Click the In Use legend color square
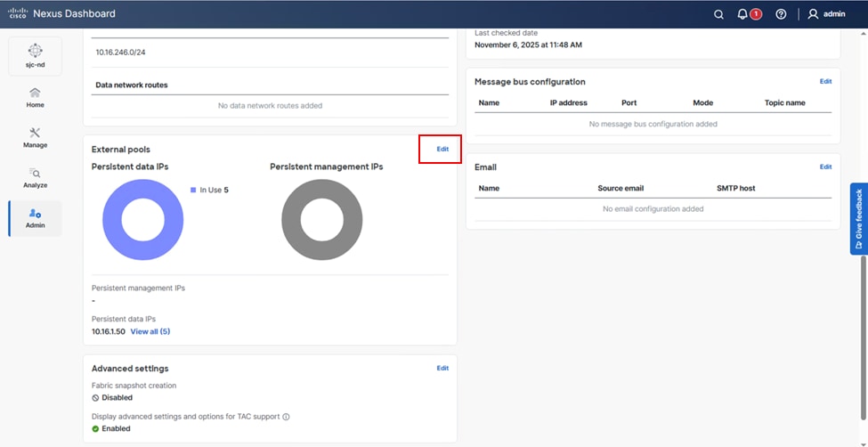The height and width of the screenshot is (447, 868). pos(193,190)
